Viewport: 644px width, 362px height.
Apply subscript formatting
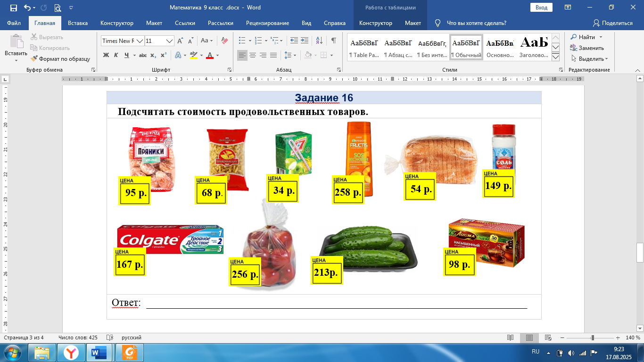pos(153,56)
